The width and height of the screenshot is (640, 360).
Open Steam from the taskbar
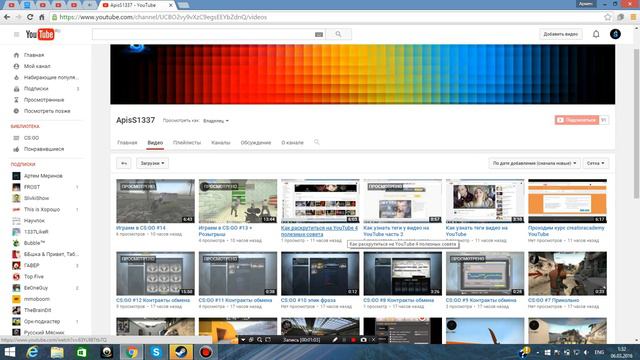tap(181, 352)
